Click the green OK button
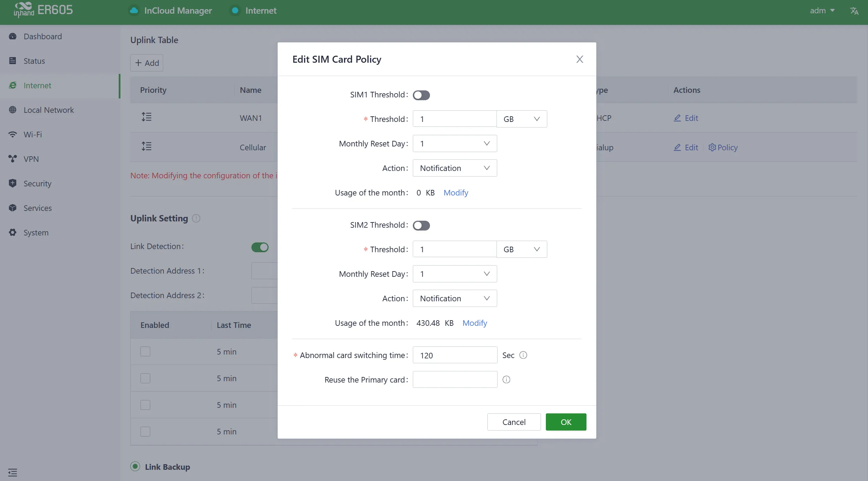Screen dimensions: 868x481 click(x=566, y=422)
